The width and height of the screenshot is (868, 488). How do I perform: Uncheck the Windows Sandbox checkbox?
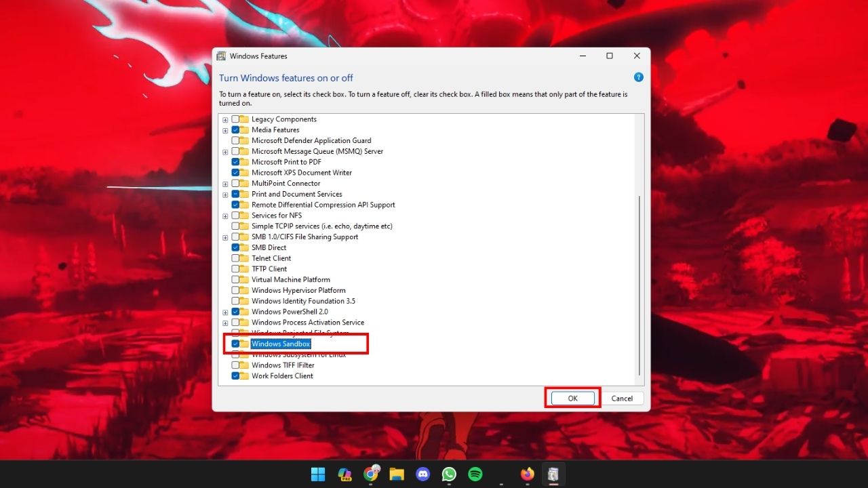pyautogui.click(x=235, y=344)
